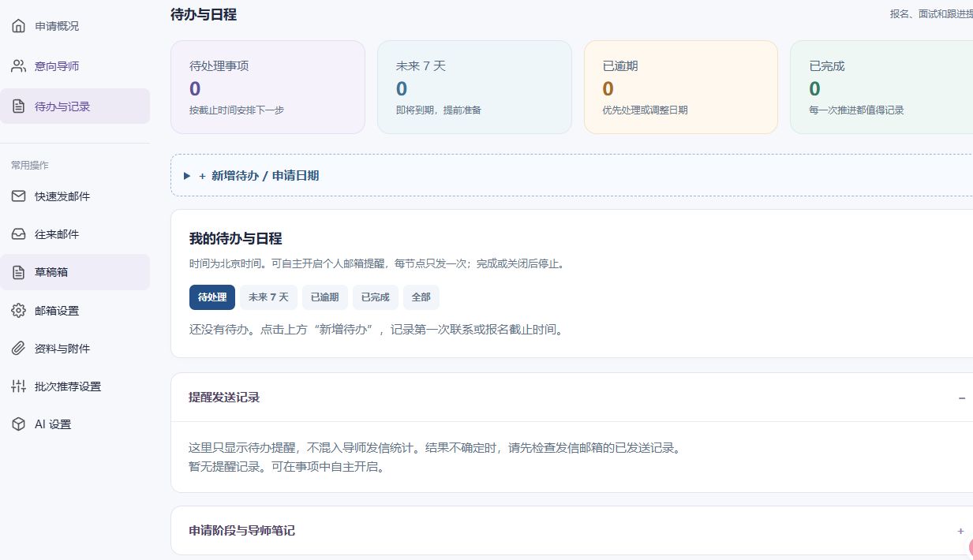973x560 pixels.
Task: Click the paperclip icon beside 资料与附件
Action: (18, 349)
